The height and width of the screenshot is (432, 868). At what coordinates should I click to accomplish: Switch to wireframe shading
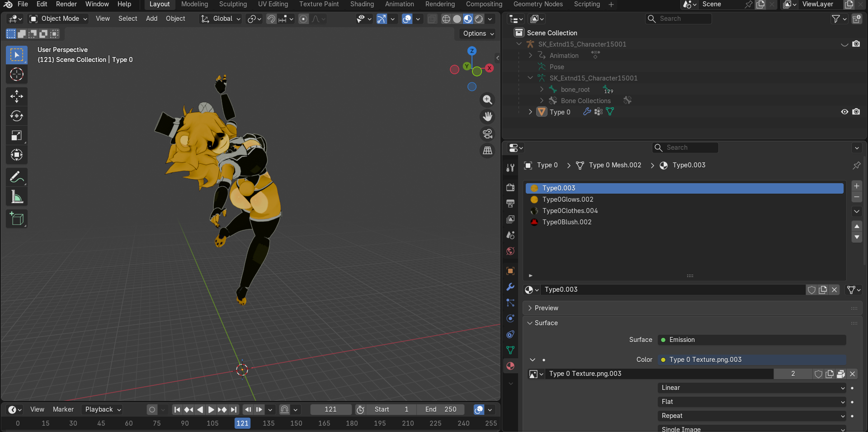point(446,19)
